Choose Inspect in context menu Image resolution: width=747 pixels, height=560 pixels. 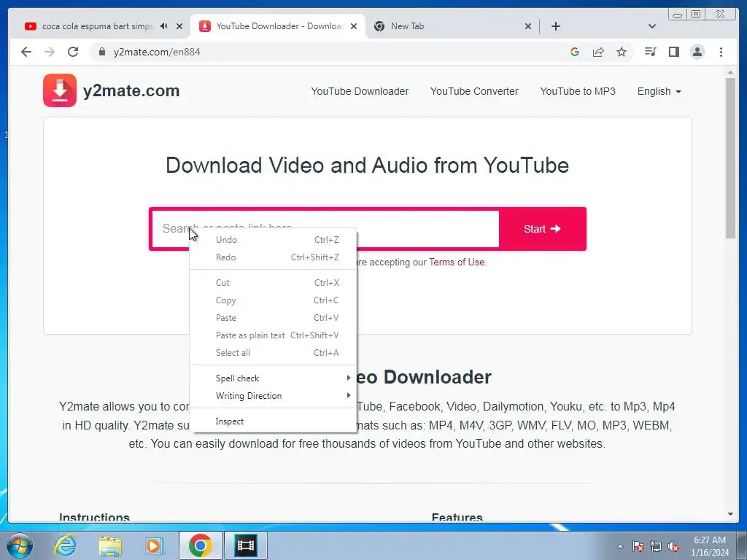coord(273,421)
